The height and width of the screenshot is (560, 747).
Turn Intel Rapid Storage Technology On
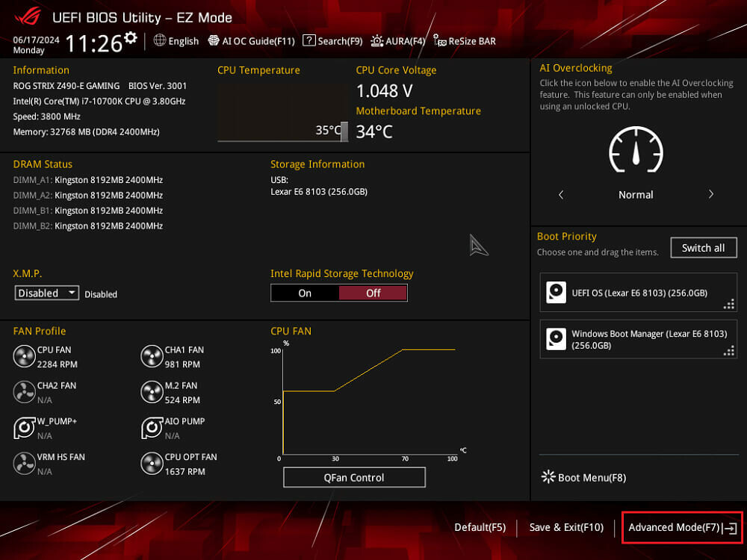click(x=305, y=293)
